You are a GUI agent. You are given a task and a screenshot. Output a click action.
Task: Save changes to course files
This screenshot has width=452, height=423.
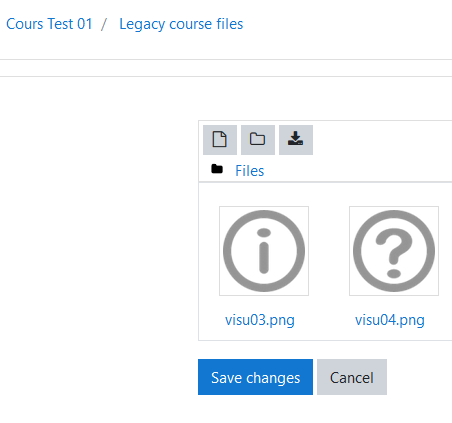click(x=255, y=377)
